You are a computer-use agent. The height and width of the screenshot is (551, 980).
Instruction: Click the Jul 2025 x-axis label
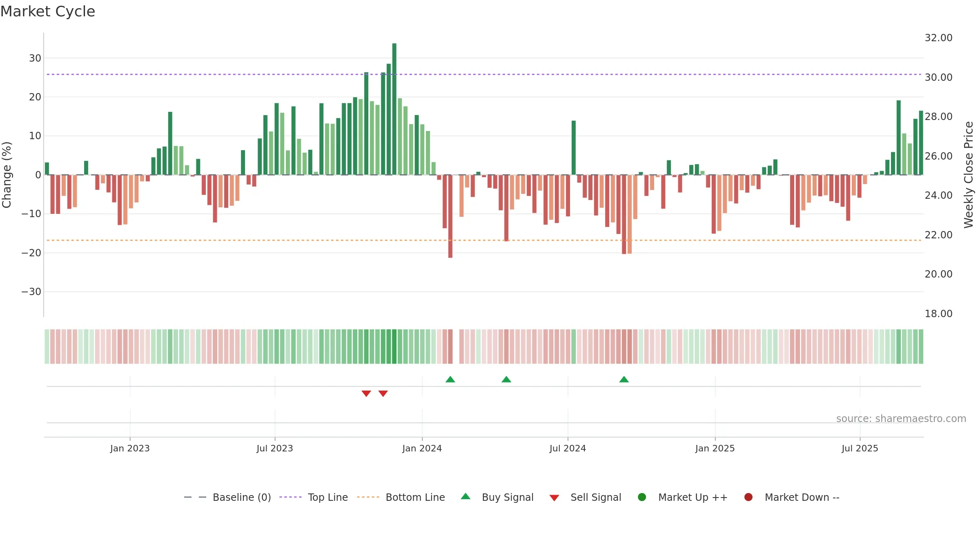(860, 449)
